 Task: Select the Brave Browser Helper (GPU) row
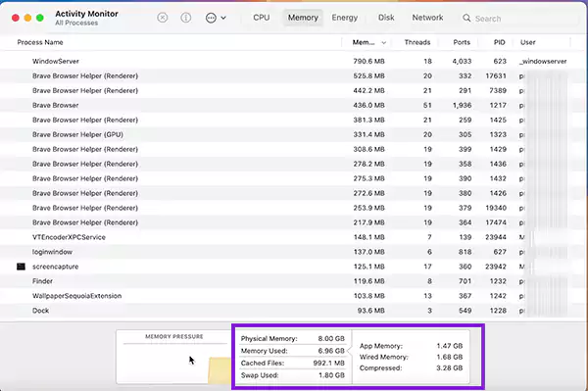[294, 134]
